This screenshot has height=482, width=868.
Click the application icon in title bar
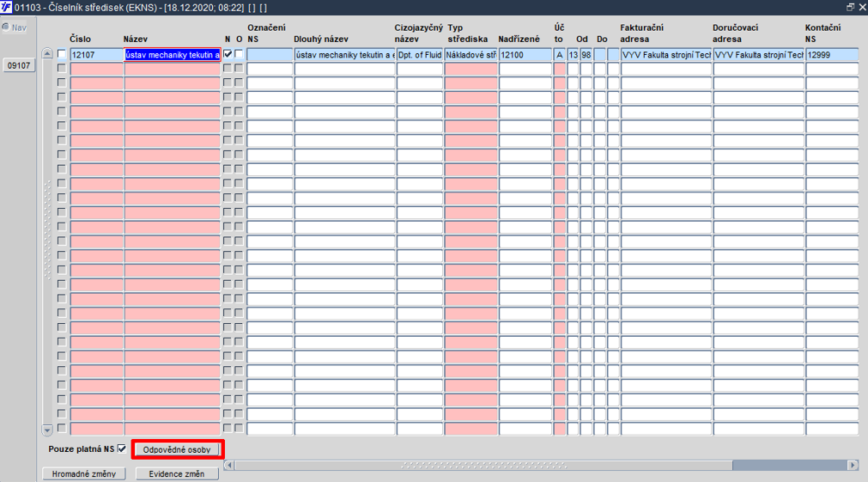click(6, 7)
